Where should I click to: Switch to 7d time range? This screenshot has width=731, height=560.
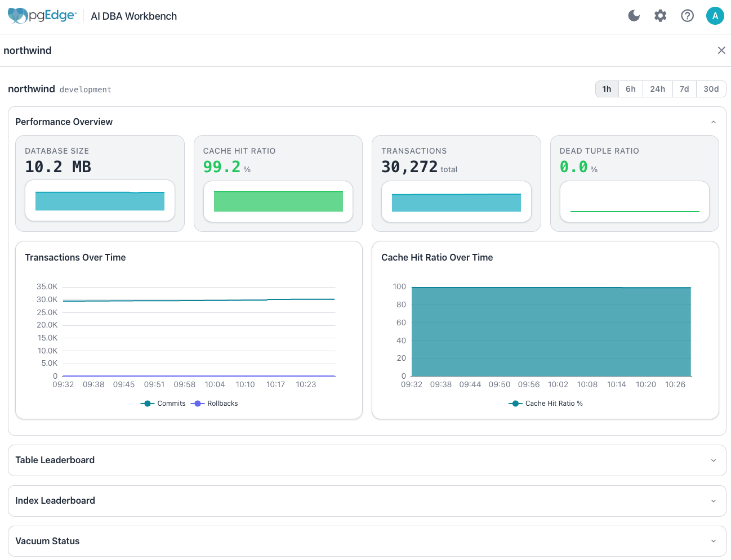684,89
